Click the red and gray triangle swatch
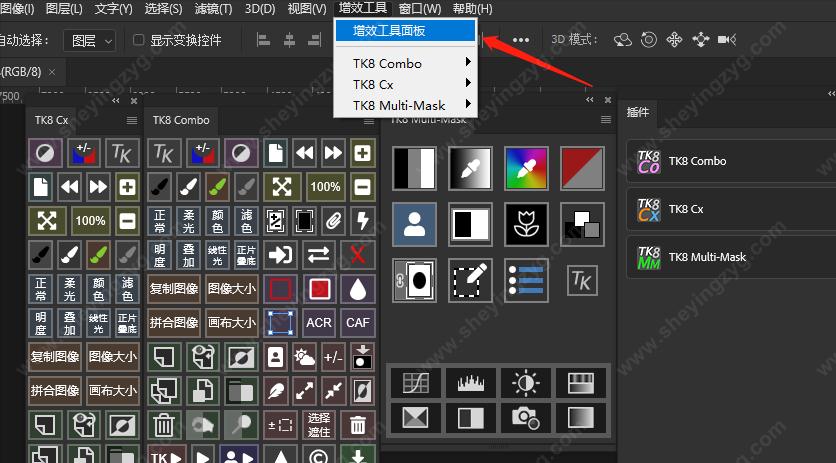836x463 pixels. tap(582, 168)
